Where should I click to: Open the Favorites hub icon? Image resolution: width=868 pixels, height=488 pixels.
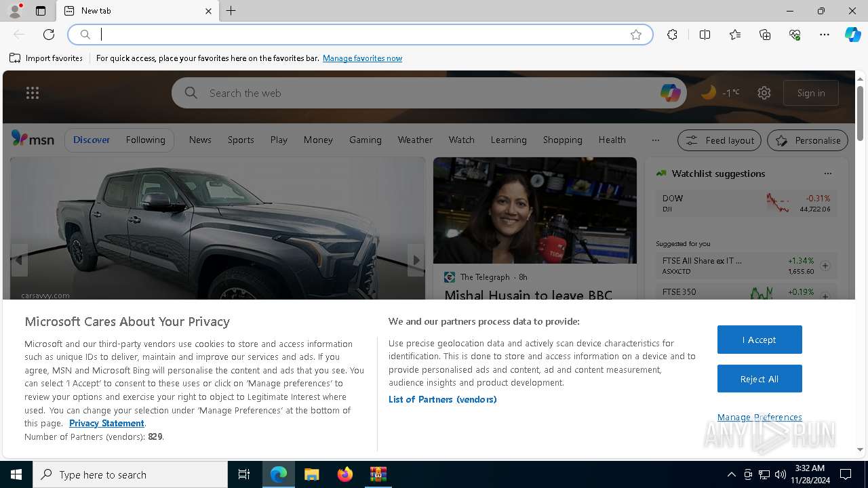735,35
